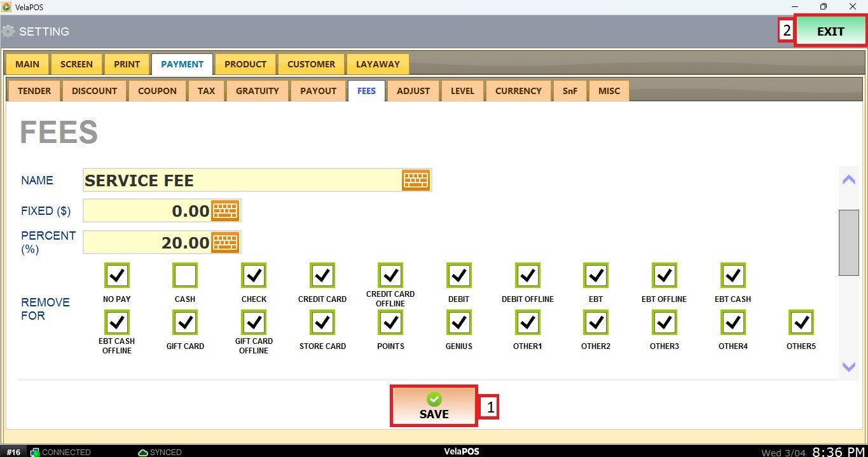This screenshot has width=868, height=457.
Task: Select the TENDER sub-tab
Action: (34, 91)
